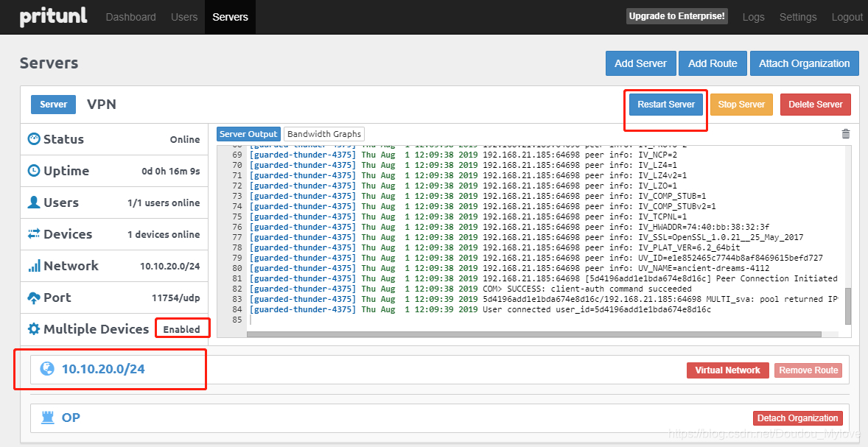
Task: Click the 1 devices online value
Action: [164, 235]
